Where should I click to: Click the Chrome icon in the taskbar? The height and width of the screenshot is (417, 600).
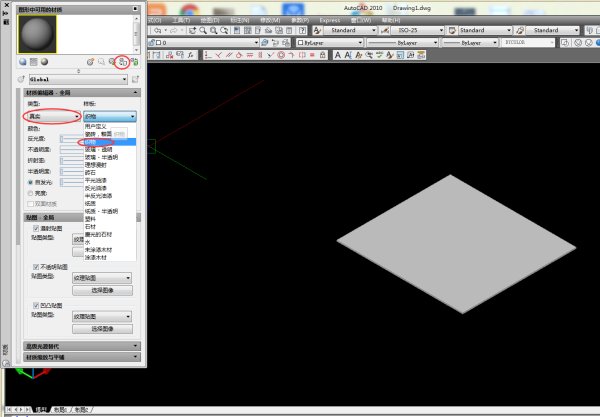pyautogui.click(x=190, y=9)
